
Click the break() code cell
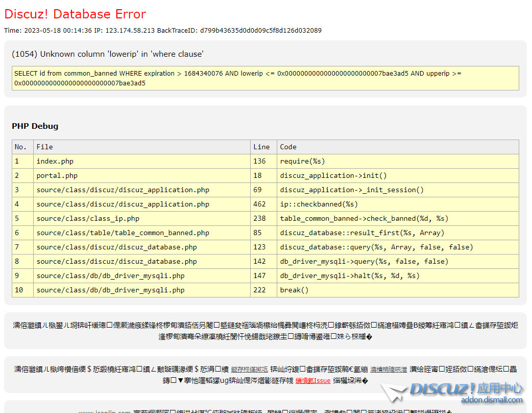pyautogui.click(x=294, y=290)
